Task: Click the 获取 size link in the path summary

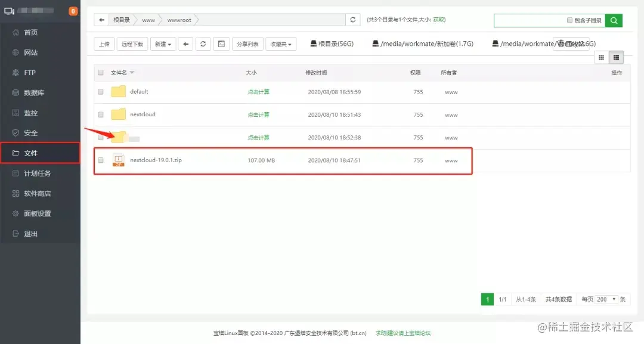Action: click(438, 19)
